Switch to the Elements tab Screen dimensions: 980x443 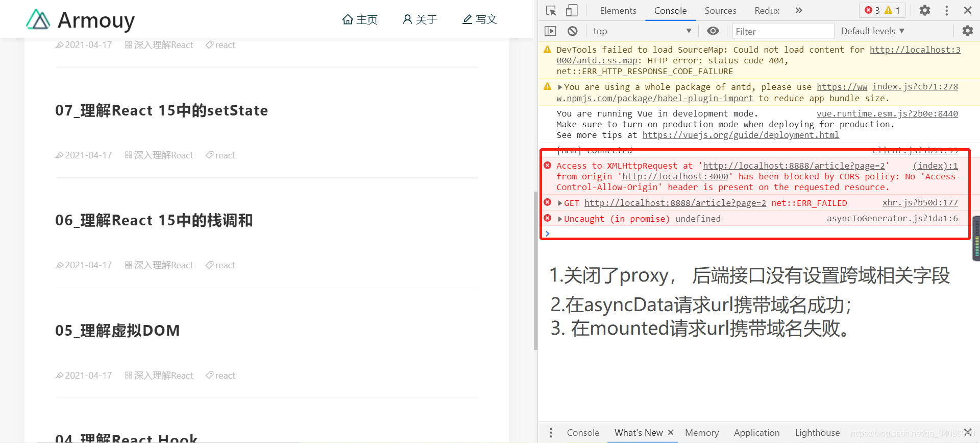[618, 10]
